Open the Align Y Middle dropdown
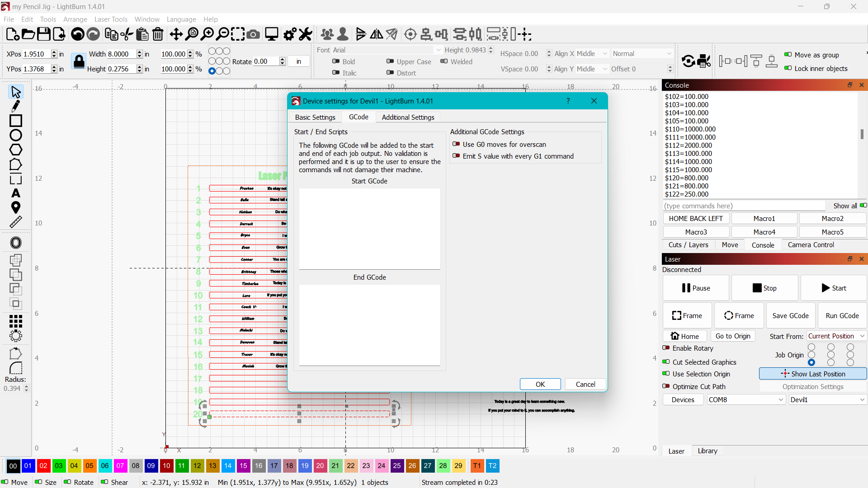The image size is (868, 488). click(x=593, y=69)
